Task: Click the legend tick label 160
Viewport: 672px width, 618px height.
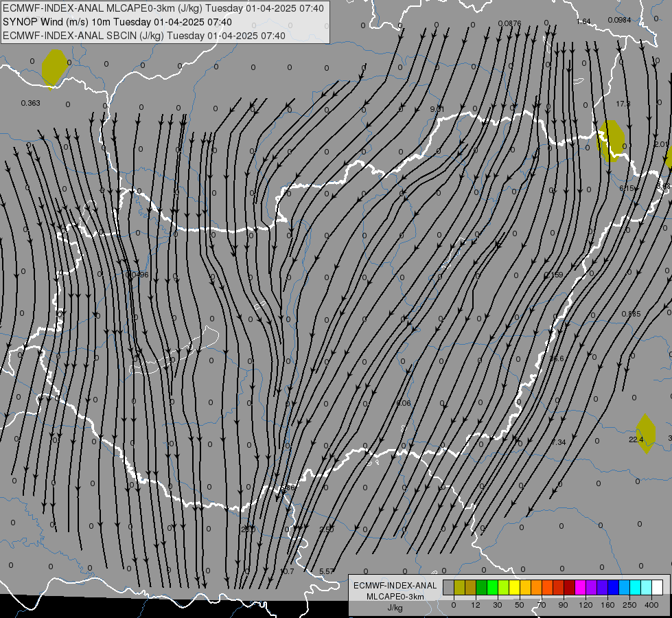Action: (607, 605)
